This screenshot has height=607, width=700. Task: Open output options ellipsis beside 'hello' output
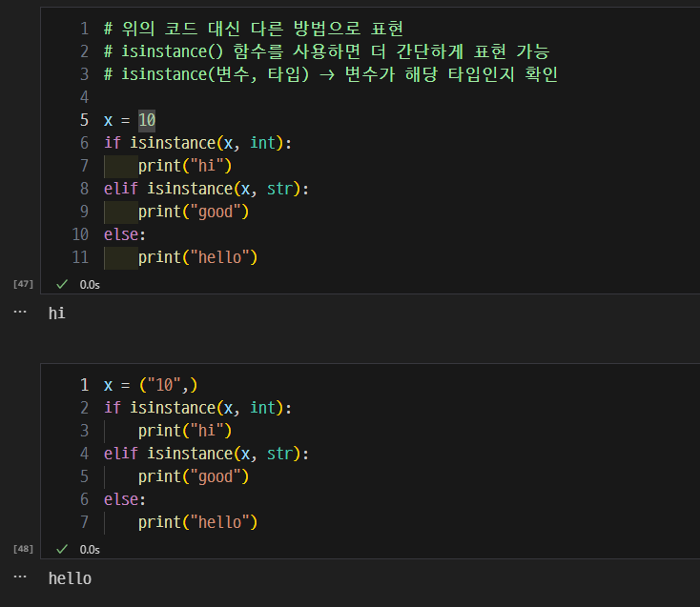pyautogui.click(x=20, y=577)
